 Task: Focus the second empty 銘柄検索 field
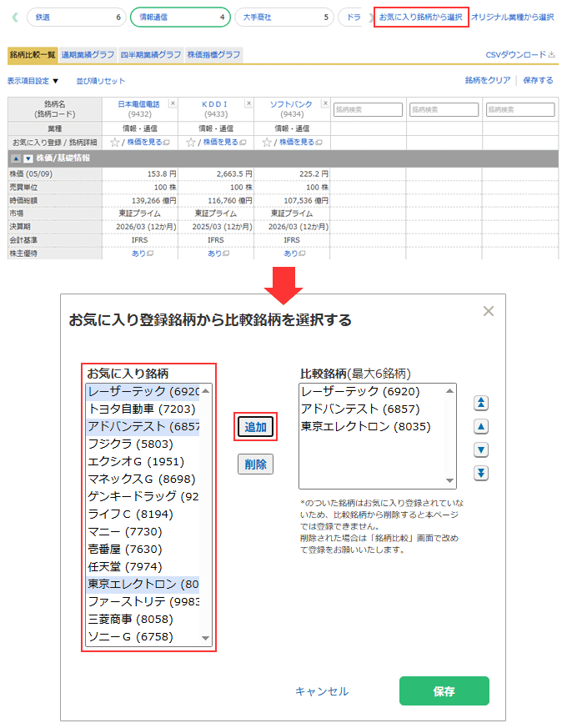tap(444, 109)
